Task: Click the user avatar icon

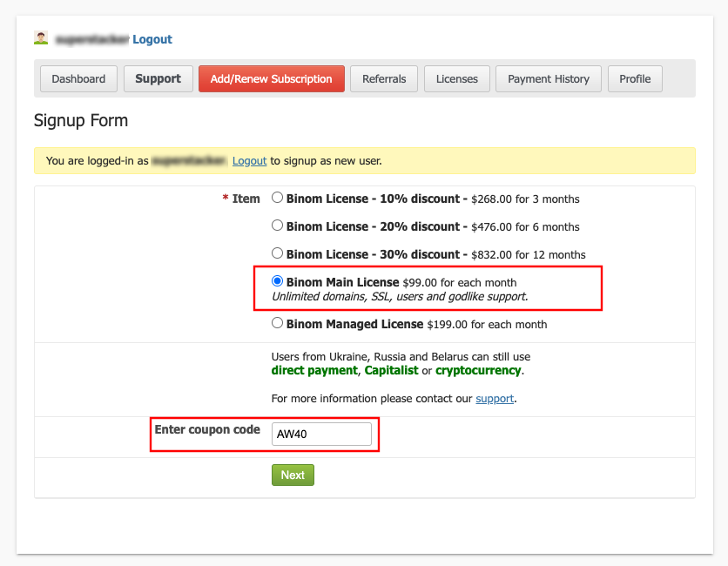Action: pyautogui.click(x=40, y=37)
